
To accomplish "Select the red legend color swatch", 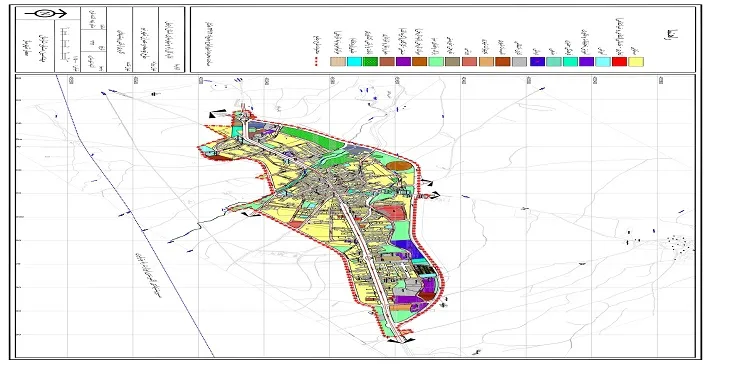I will [x=619, y=61].
